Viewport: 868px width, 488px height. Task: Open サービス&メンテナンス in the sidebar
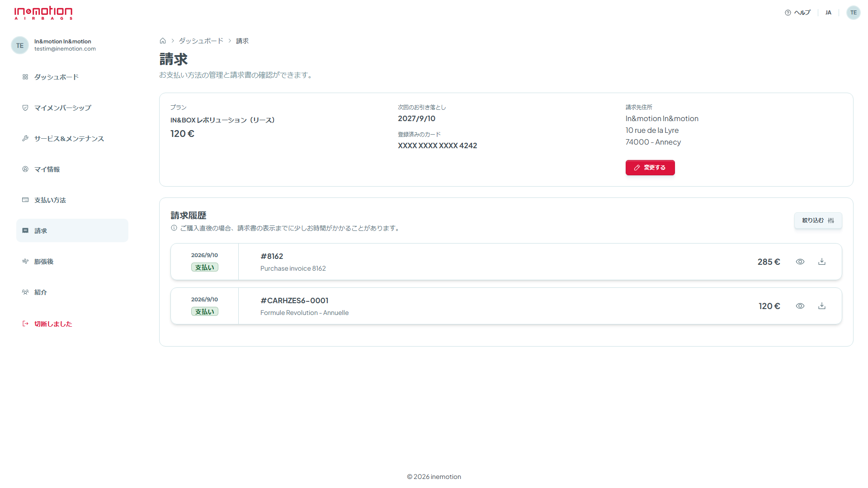point(72,138)
